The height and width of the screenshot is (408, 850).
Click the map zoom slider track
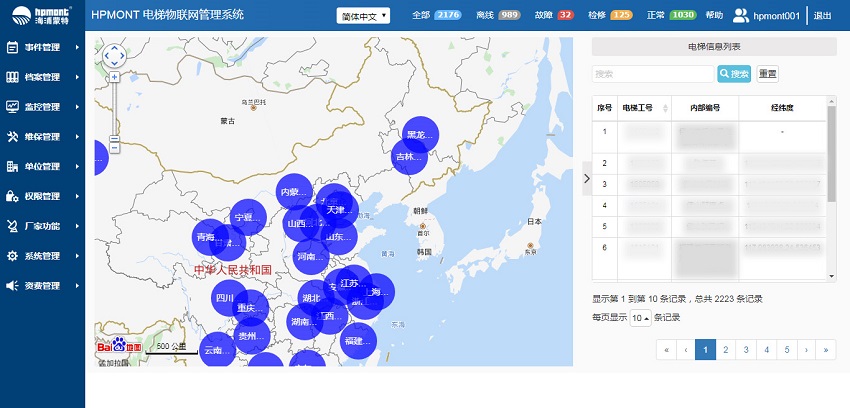point(114,110)
